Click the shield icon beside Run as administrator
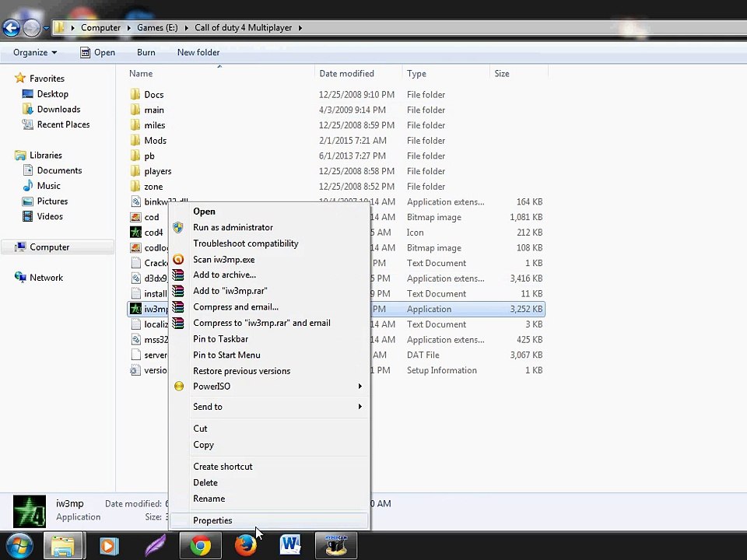The image size is (747, 560). tap(178, 227)
